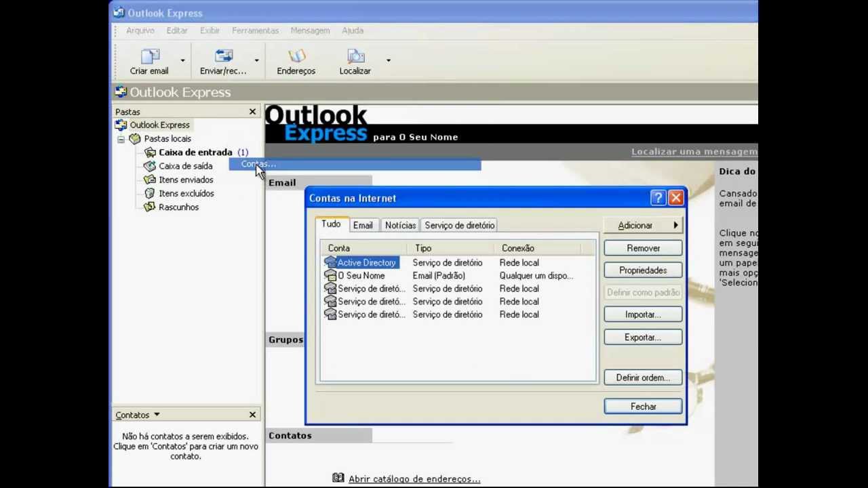Open the Arquivo menu
The width and height of the screenshot is (868, 488).
[140, 30]
